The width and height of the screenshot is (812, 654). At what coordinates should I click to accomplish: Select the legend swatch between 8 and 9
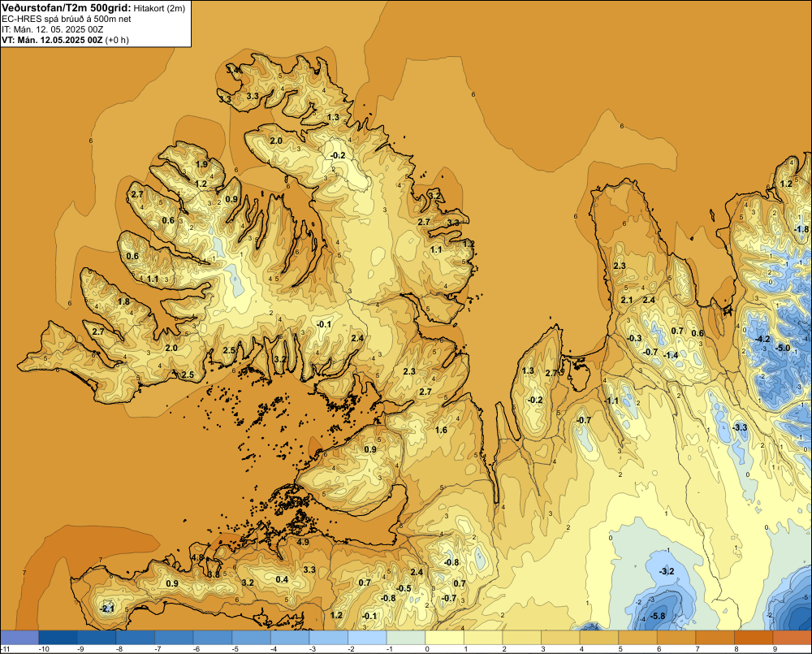pos(754,638)
